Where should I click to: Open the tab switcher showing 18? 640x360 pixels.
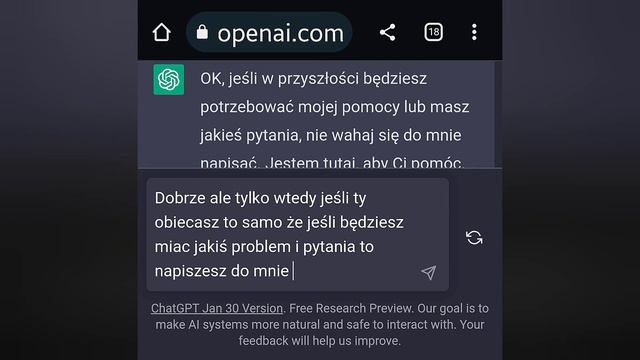click(433, 32)
